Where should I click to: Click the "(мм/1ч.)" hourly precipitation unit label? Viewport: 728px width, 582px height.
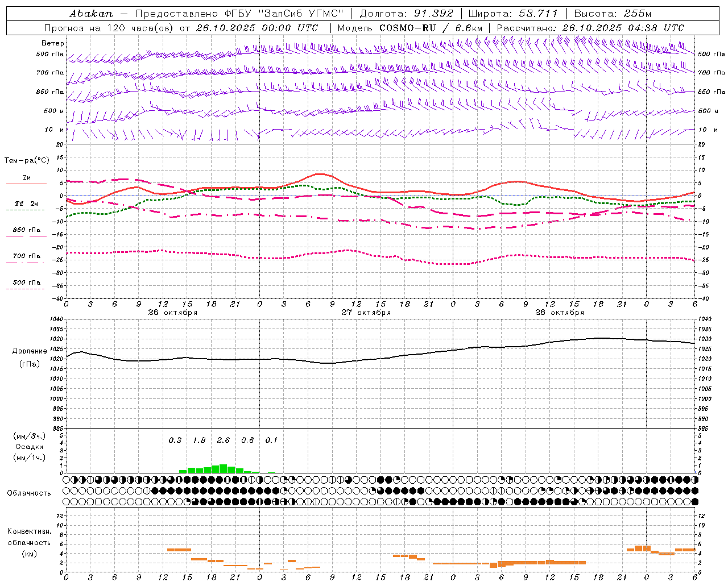click(x=30, y=458)
